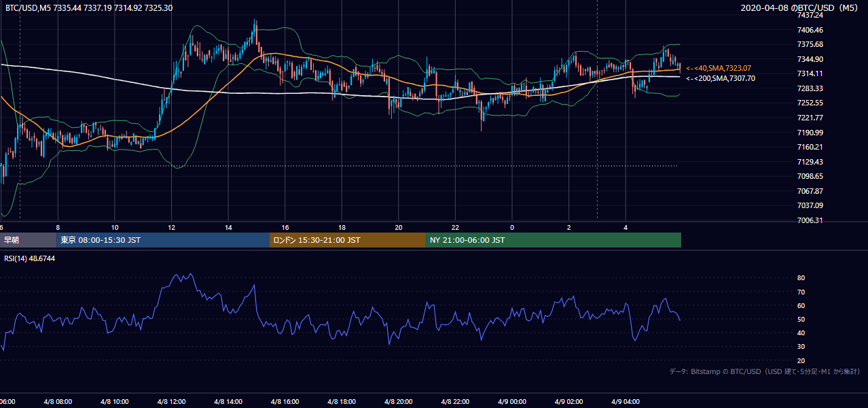Screen dimensions: 868x408
Task: Click the 7252.55 price axis label
Action: click(810, 103)
